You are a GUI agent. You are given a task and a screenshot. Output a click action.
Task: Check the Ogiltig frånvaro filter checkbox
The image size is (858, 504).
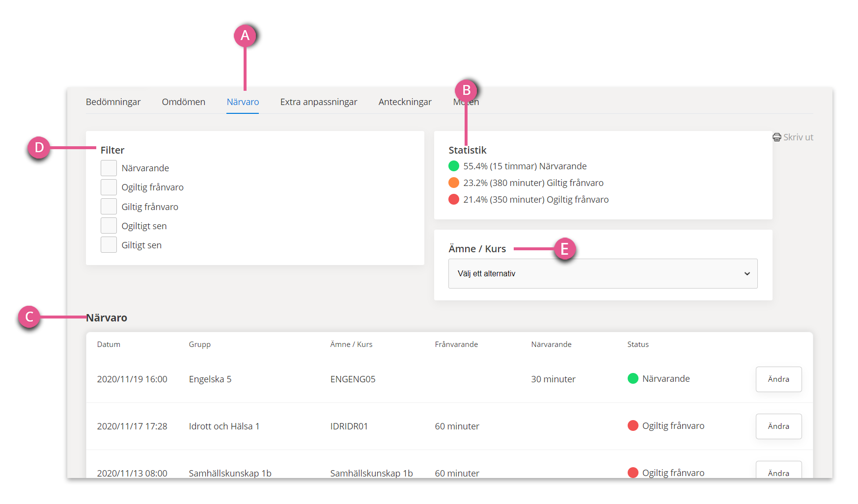point(109,187)
